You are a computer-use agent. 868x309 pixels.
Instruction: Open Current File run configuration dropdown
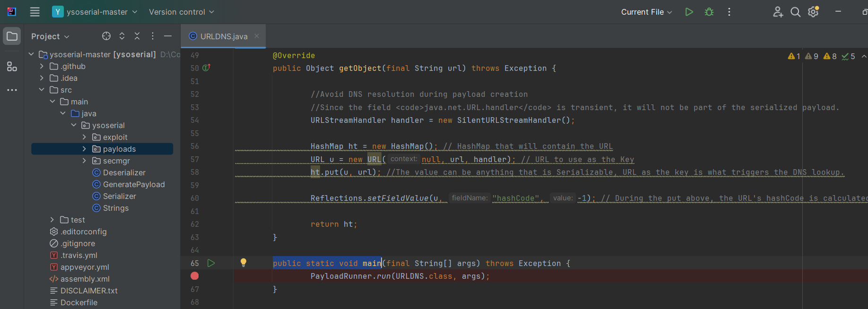pyautogui.click(x=646, y=12)
